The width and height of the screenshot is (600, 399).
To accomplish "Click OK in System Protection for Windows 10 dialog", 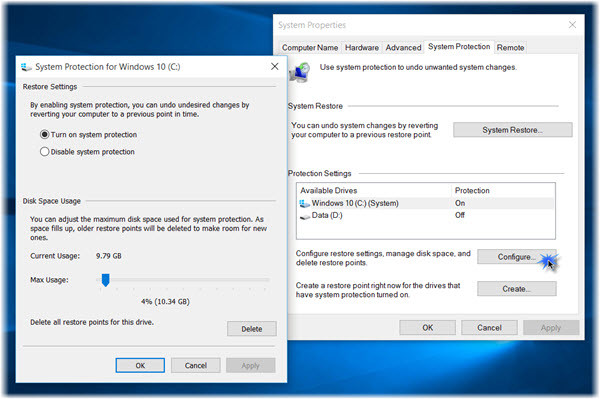I will point(140,365).
